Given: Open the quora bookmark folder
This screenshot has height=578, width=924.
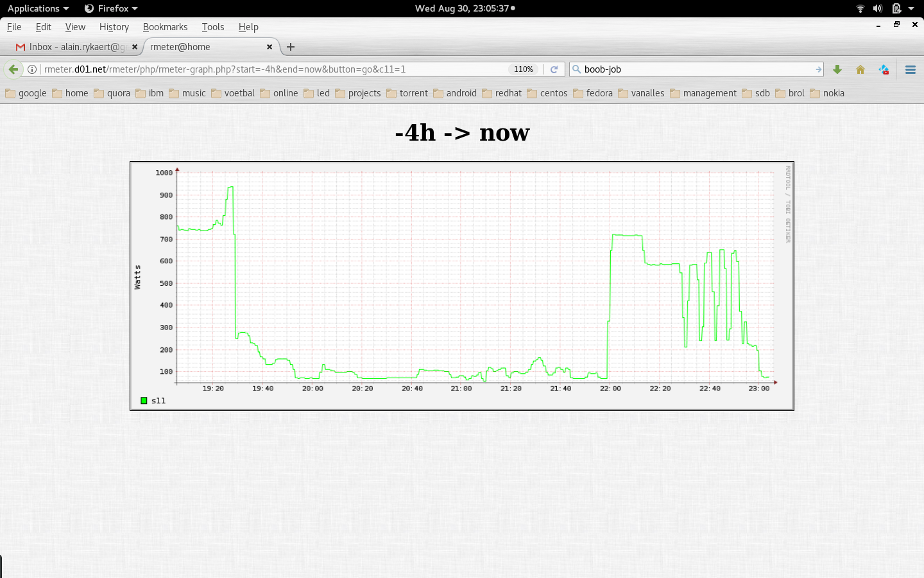Looking at the screenshot, I should coord(112,93).
